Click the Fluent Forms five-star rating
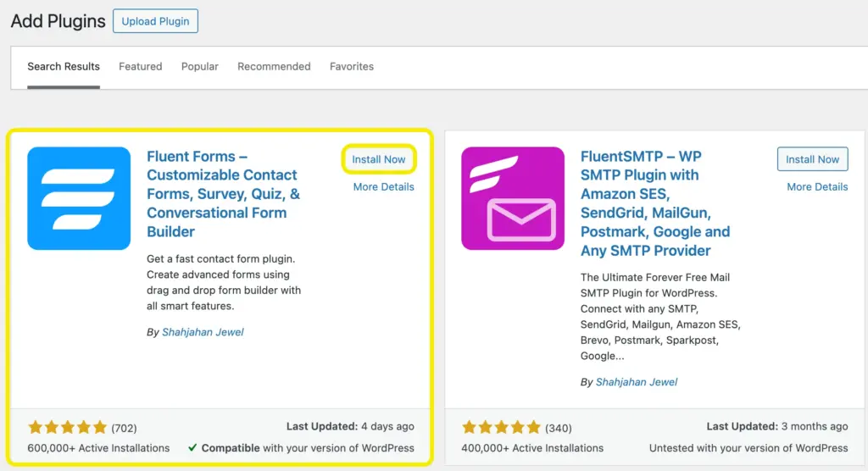The height and width of the screenshot is (471, 868). [x=68, y=427]
